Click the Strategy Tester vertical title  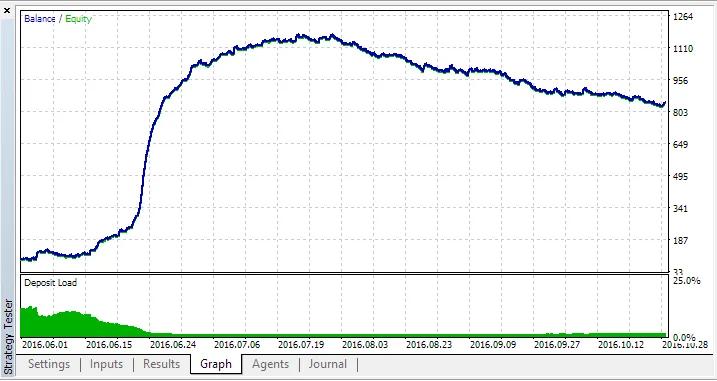point(8,337)
